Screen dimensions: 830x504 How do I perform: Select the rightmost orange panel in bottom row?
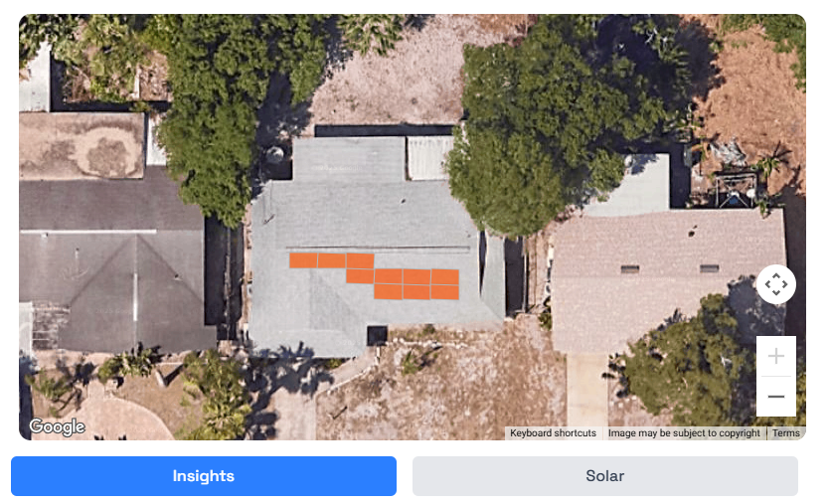[x=444, y=292]
